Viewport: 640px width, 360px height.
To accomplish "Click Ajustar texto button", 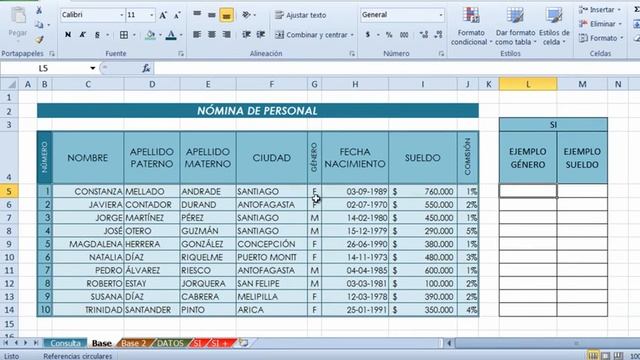I will 300,16.
